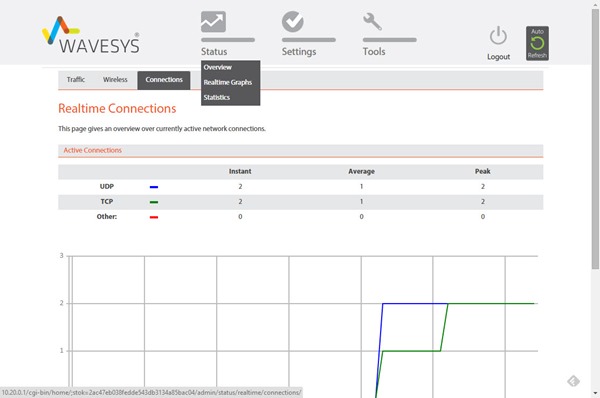
Task: Click the page description text
Action: (x=162, y=129)
